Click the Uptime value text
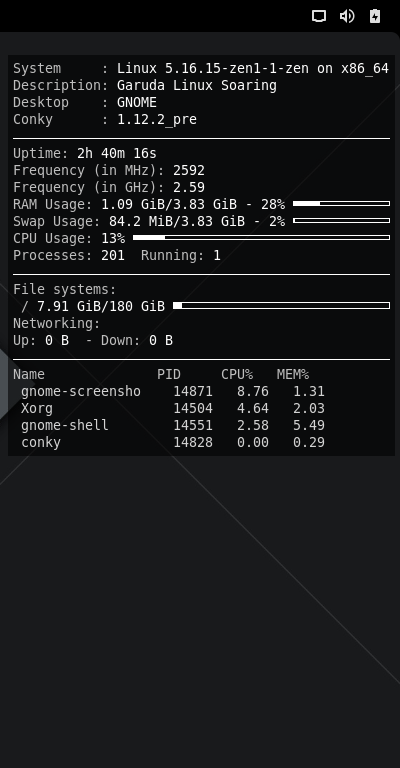The width and height of the screenshot is (400, 768). pyautogui.click(x=117, y=153)
